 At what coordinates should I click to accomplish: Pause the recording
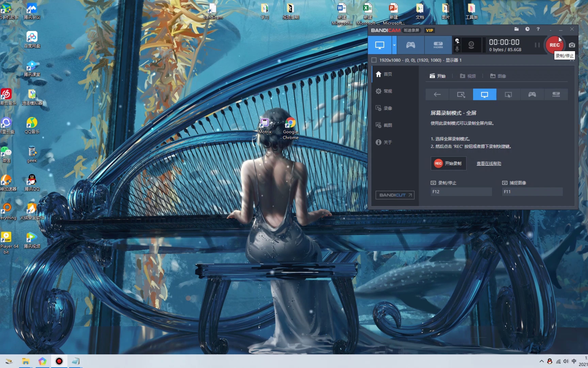click(x=537, y=45)
